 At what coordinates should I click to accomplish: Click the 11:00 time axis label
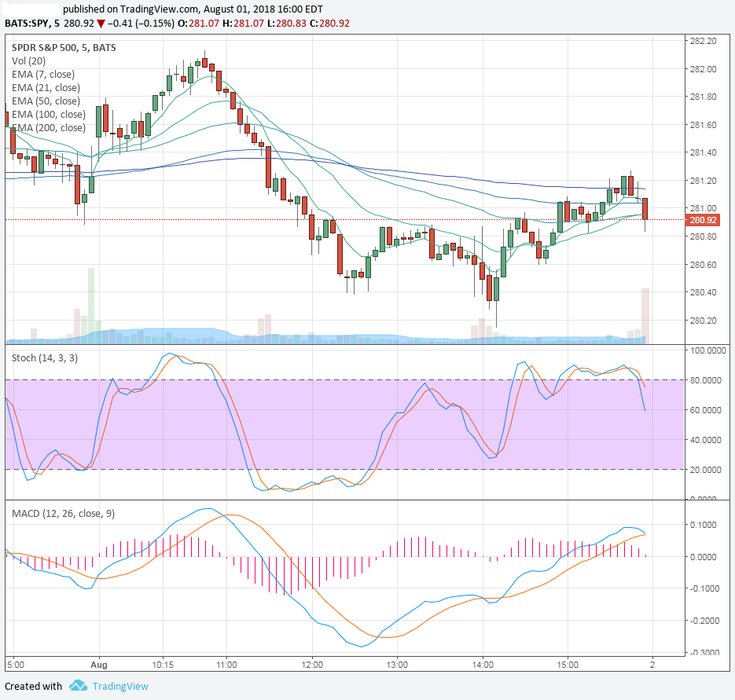[x=226, y=665]
